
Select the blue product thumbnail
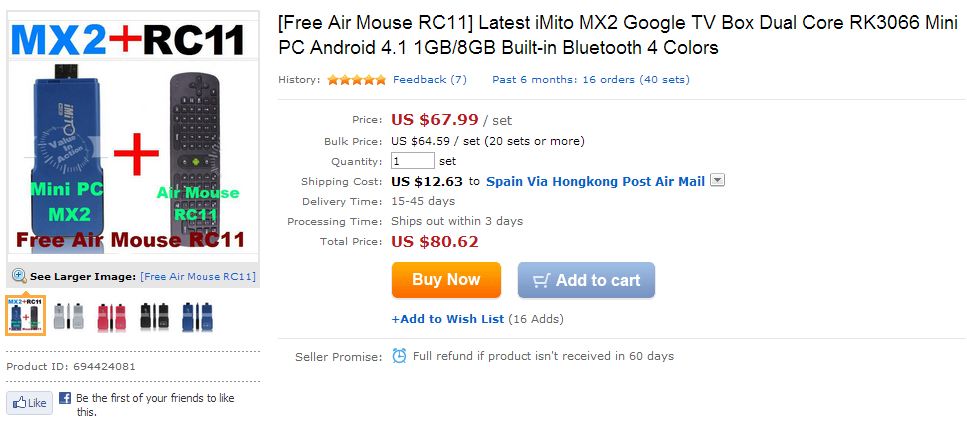[x=196, y=317]
